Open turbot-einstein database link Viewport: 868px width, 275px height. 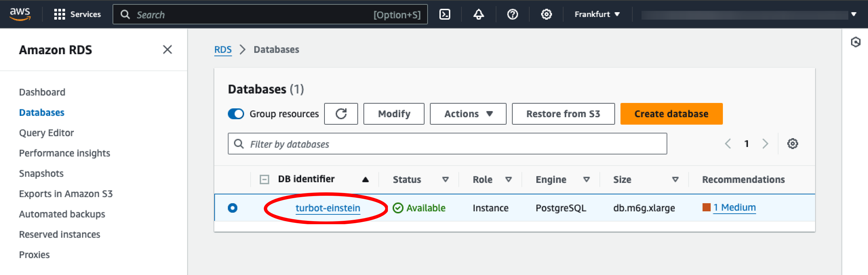tap(328, 208)
